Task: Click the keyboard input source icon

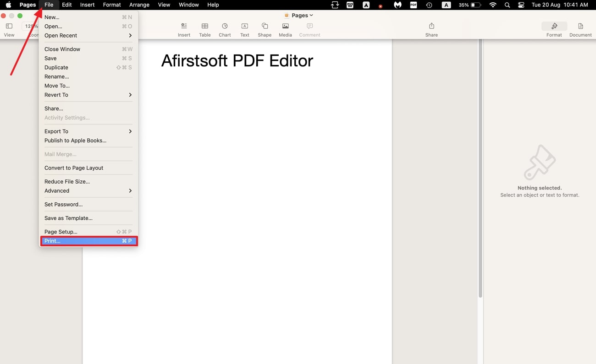Action: click(x=446, y=5)
